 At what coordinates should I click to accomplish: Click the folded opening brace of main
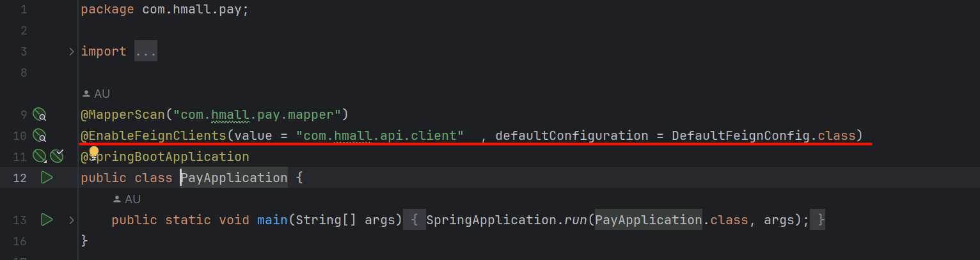click(415, 220)
